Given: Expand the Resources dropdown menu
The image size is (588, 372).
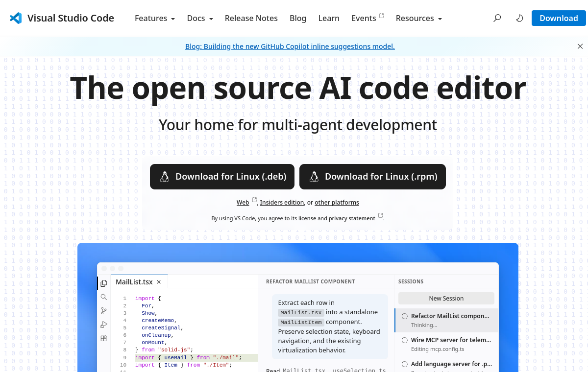Looking at the screenshot, I should tap(419, 18).
